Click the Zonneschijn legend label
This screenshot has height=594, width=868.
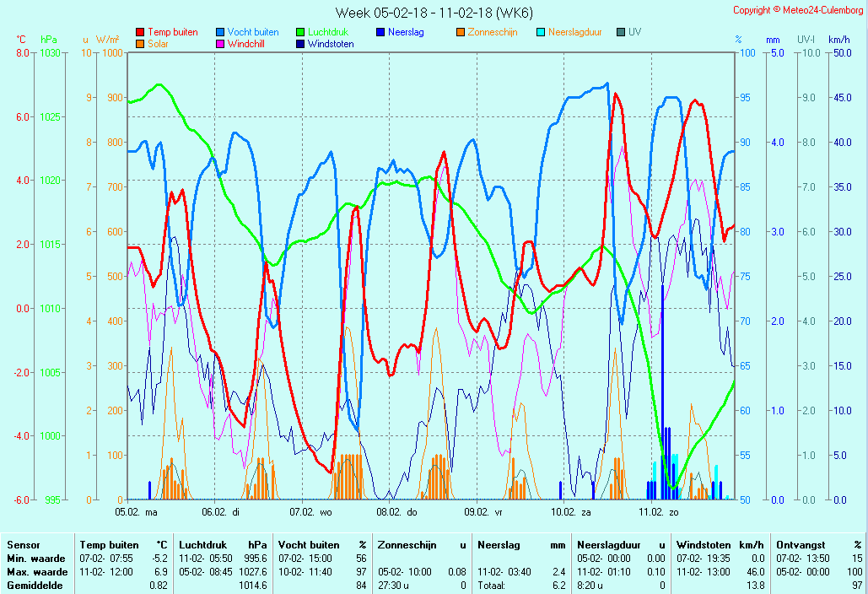pyautogui.click(x=492, y=32)
